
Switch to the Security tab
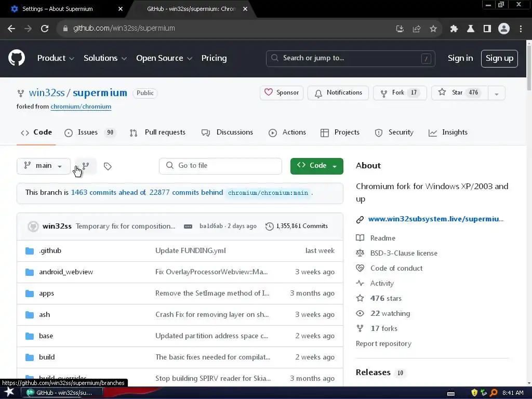394,132
